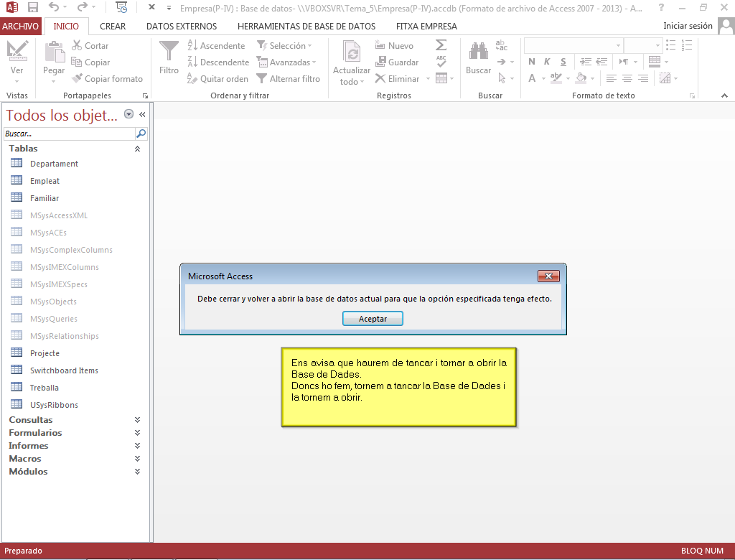Open the ARCHIVO tab
The width and height of the screenshot is (735, 560).
21,27
